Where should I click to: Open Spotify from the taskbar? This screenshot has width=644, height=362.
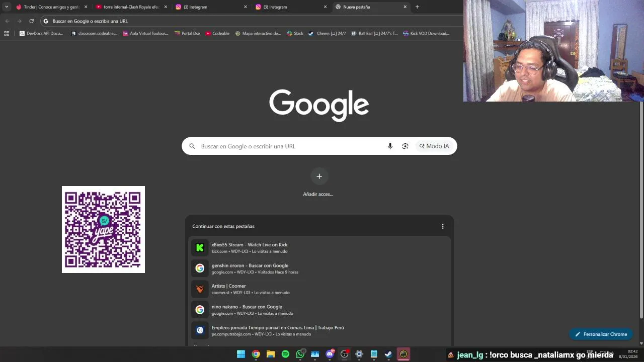click(x=285, y=354)
